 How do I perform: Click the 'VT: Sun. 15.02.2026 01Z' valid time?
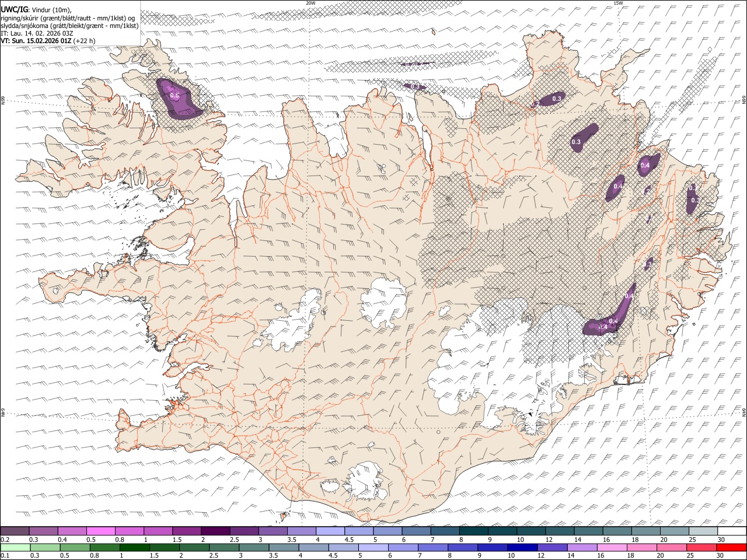pos(36,41)
